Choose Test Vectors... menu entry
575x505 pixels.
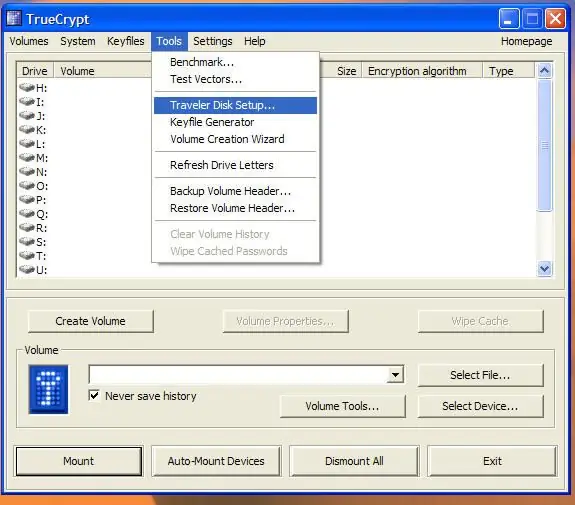pos(235,79)
